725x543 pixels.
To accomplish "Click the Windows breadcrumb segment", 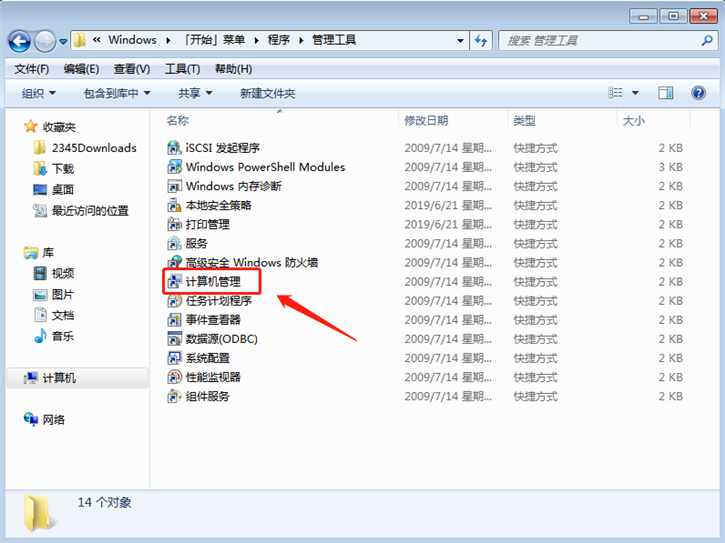I will point(132,40).
